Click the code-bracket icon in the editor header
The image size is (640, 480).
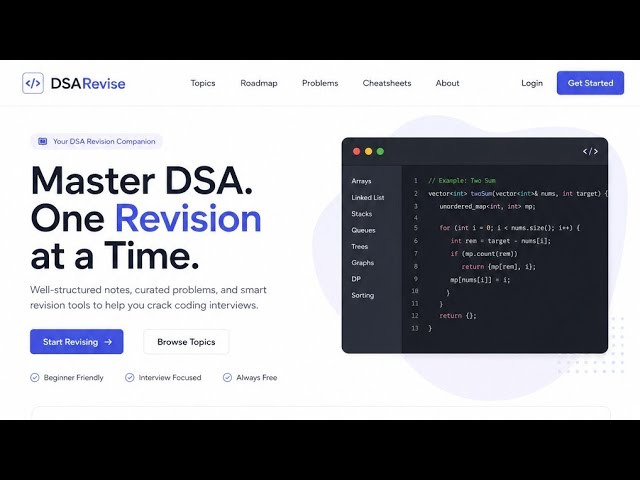(590, 151)
